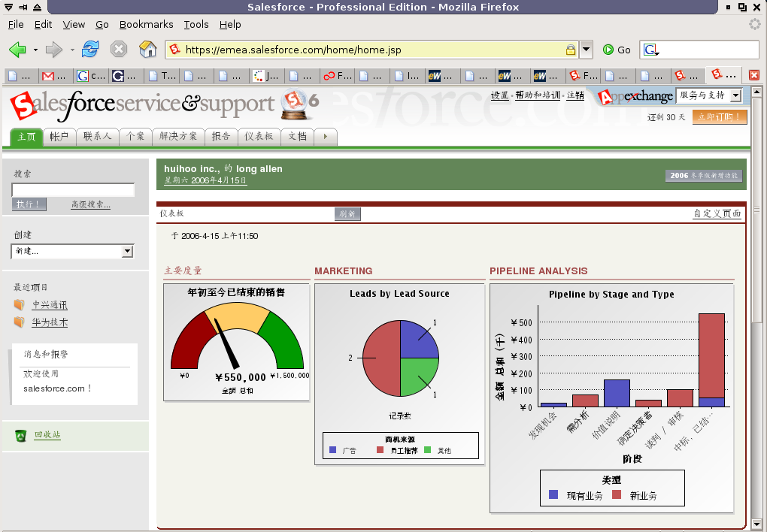This screenshot has width=767, height=532.
Task: Click the Firefox throbber activity icon
Action: pyautogui.click(x=755, y=24)
